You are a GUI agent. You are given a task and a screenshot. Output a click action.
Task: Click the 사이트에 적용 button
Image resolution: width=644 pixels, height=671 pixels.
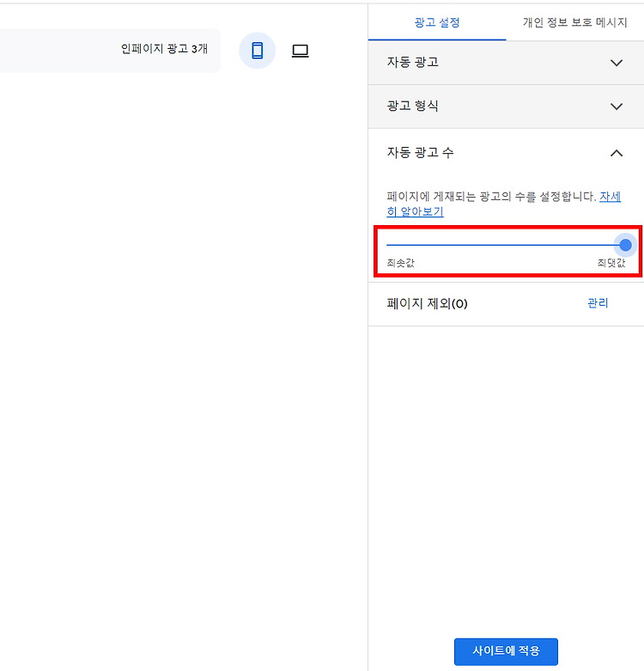[506, 651]
